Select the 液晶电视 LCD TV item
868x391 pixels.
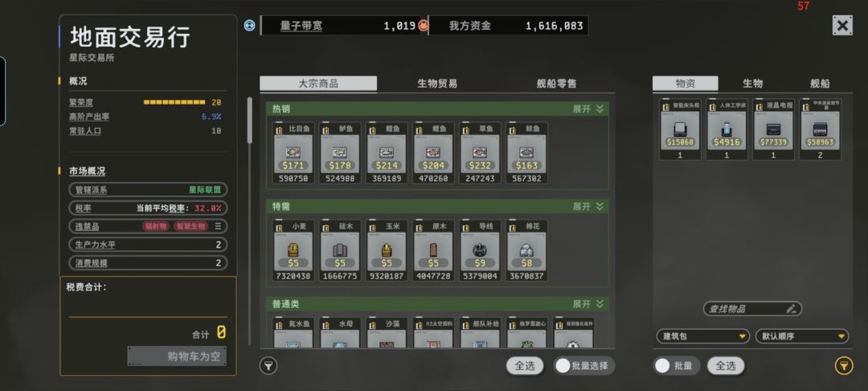pos(773,129)
